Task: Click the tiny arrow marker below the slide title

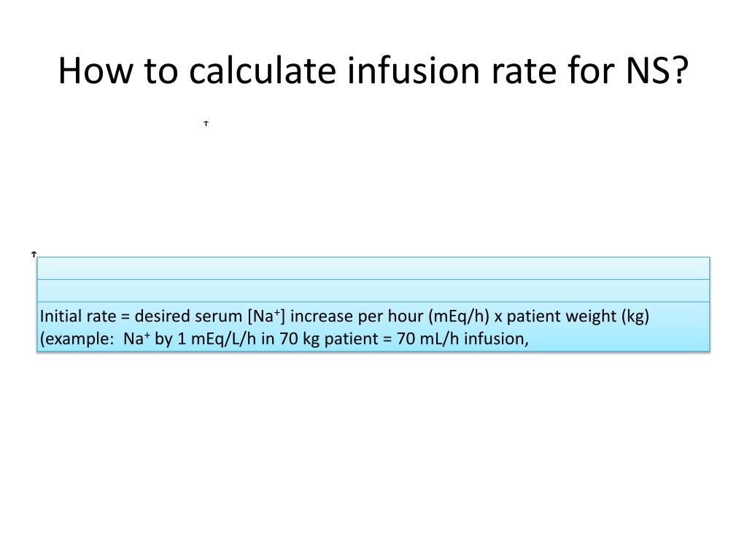Action: tap(206, 123)
